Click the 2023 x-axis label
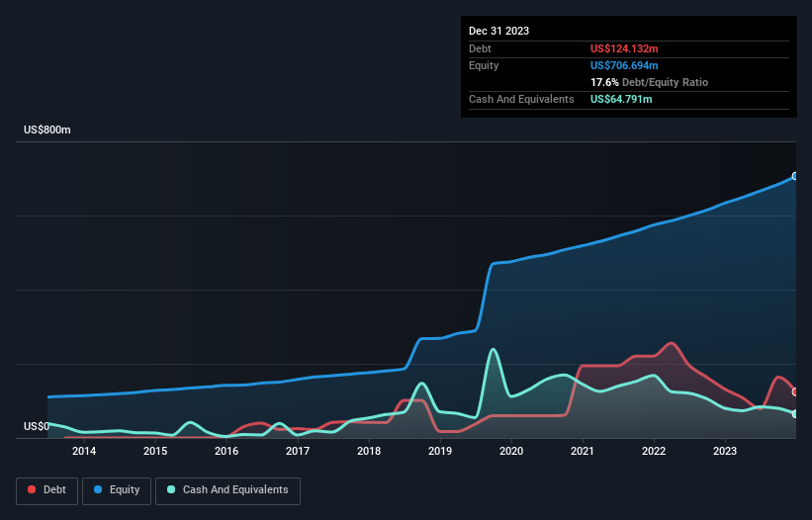The width and height of the screenshot is (812, 520). tap(725, 451)
